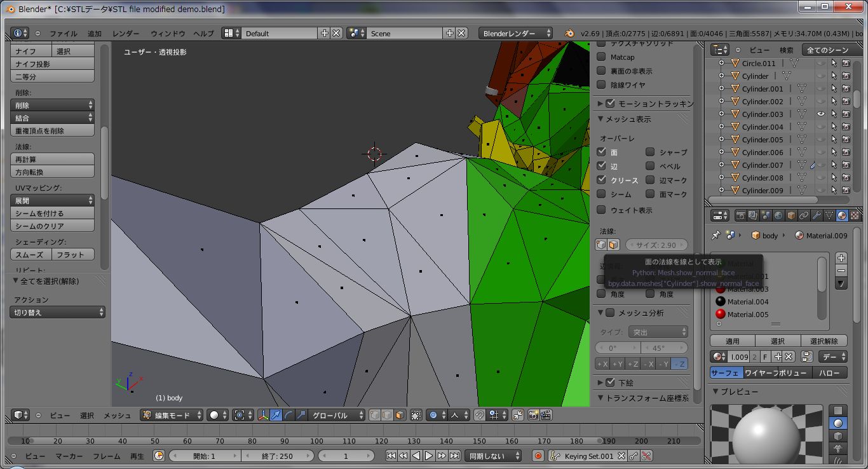Toggle visibility of Cylinder.003 in the outliner

click(x=821, y=114)
